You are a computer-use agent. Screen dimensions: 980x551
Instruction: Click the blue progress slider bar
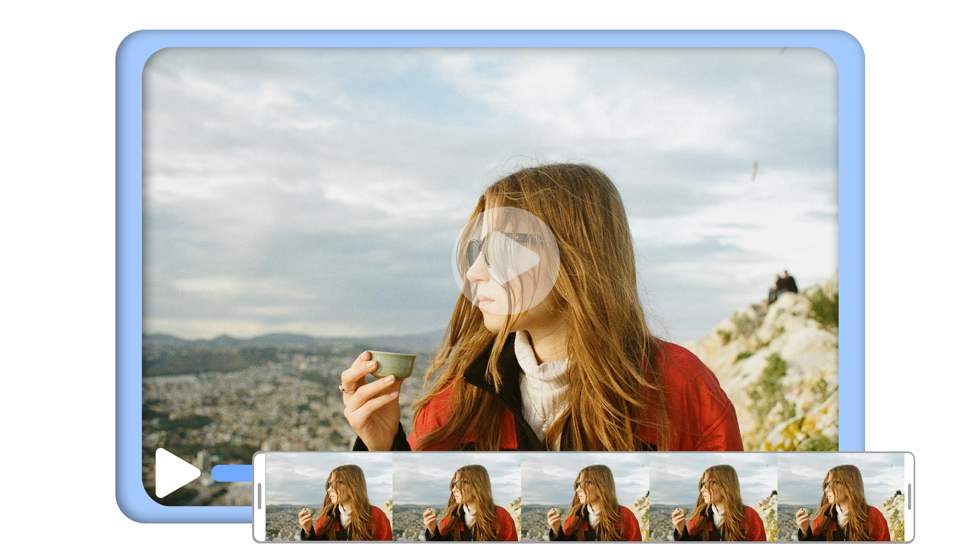(232, 473)
